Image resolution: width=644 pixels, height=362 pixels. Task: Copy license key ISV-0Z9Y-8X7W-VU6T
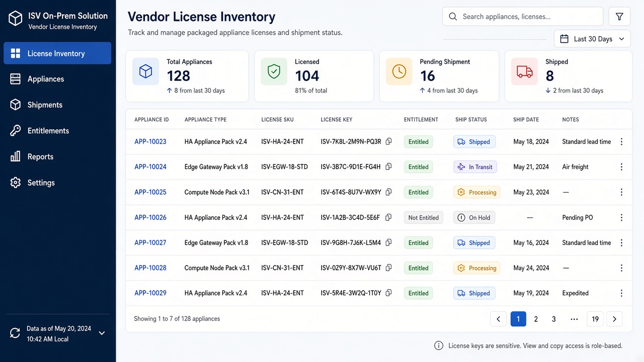[x=388, y=268]
